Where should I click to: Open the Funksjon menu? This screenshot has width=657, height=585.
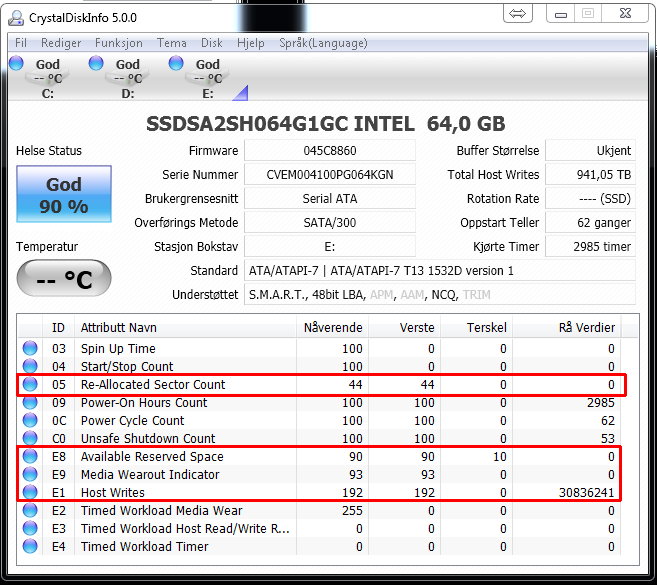click(x=119, y=43)
